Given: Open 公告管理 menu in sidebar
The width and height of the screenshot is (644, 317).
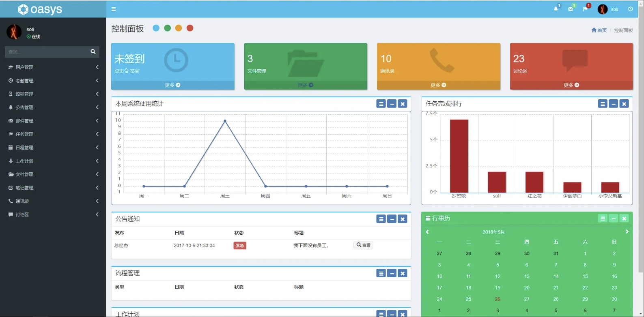Looking at the screenshot, I should coord(53,107).
